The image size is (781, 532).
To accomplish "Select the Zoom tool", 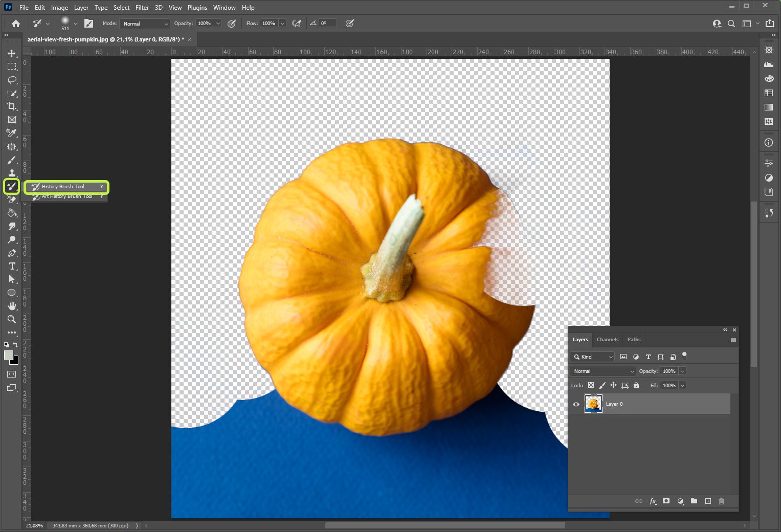I will [x=12, y=319].
